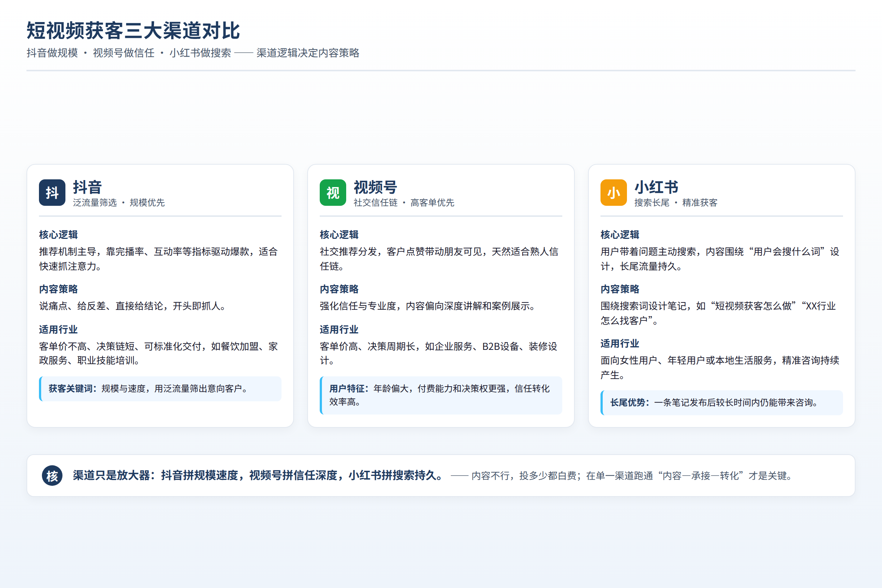882x588 pixels.
Task: Click paragraph starting 用户带着问题主动搜索
Action: [720, 259]
